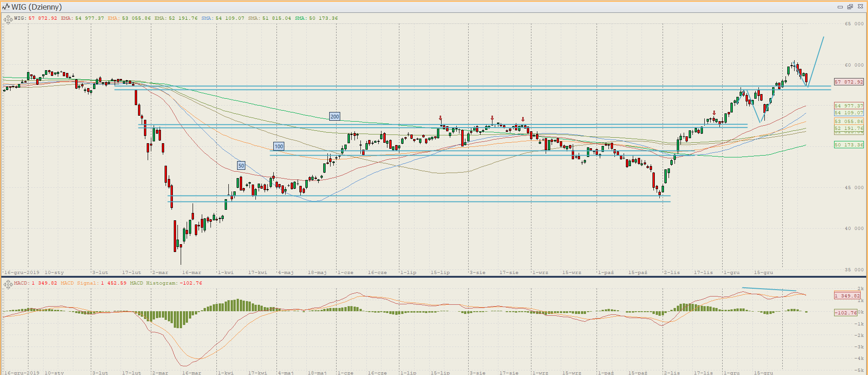Click the divider between price and MACD panels
The height and width of the screenshot is (375, 868).
pyautogui.click(x=434, y=277)
